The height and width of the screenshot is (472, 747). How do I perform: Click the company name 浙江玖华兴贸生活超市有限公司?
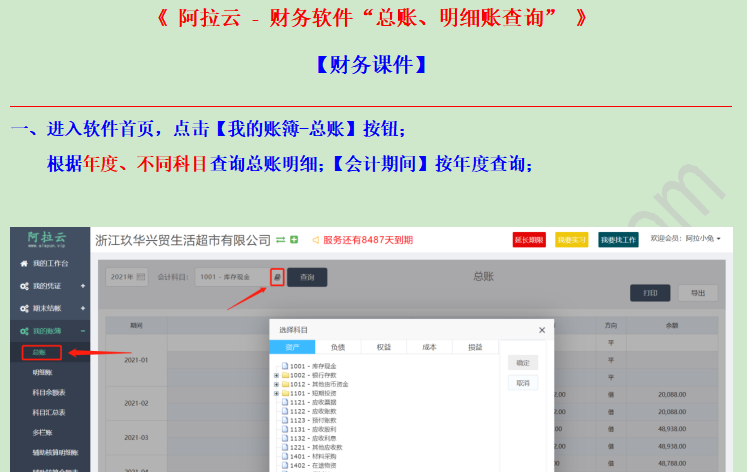[x=183, y=241]
